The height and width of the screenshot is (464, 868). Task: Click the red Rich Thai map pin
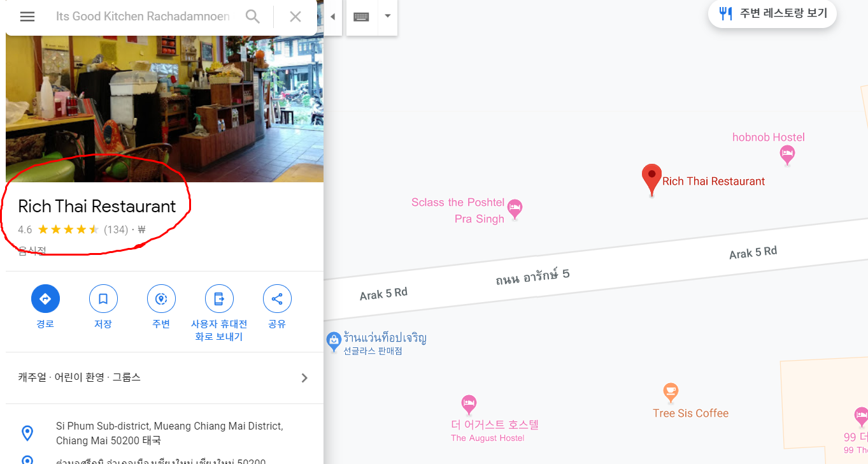tap(651, 179)
